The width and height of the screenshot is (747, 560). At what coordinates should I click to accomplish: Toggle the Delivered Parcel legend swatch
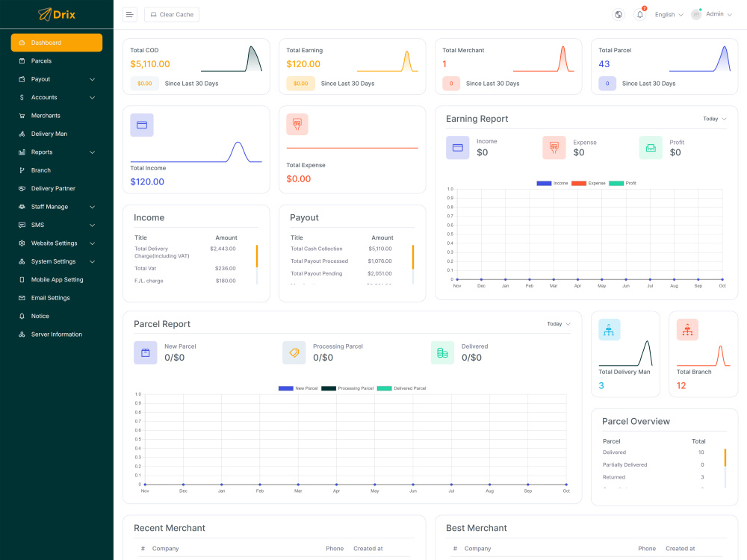coord(384,388)
